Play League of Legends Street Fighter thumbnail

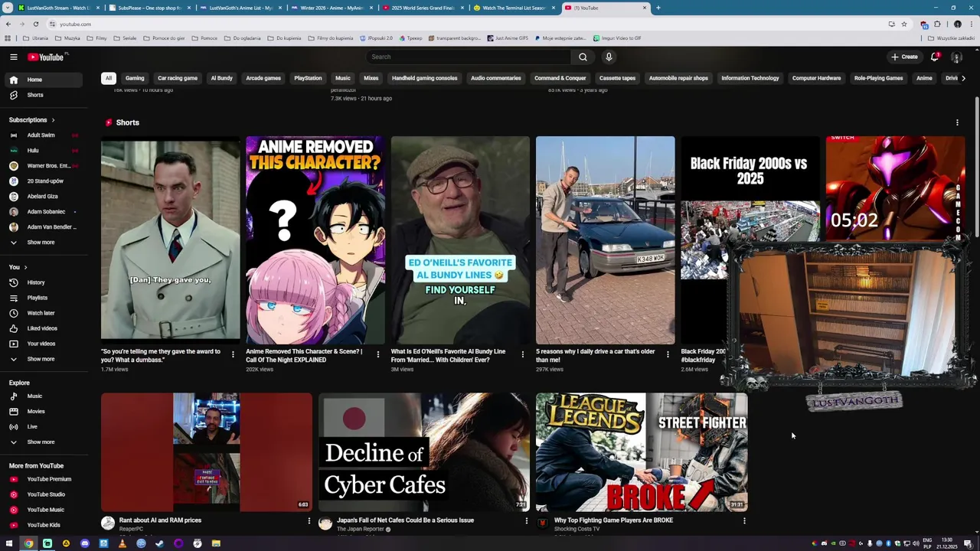[x=642, y=452]
